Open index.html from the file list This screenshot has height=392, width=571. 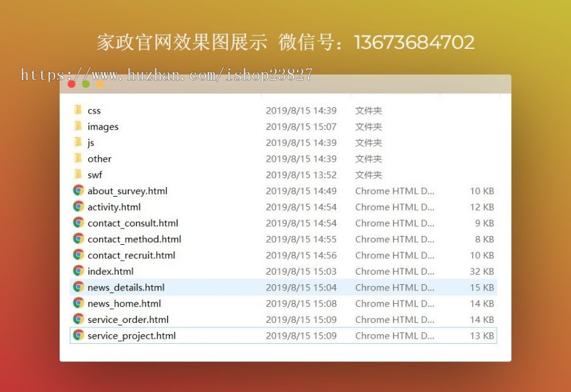click(x=110, y=271)
